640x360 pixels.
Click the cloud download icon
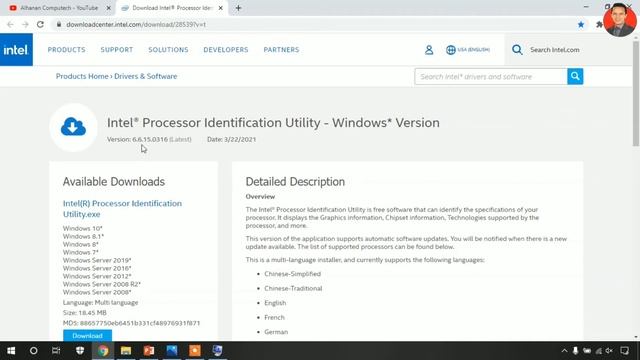click(73, 127)
